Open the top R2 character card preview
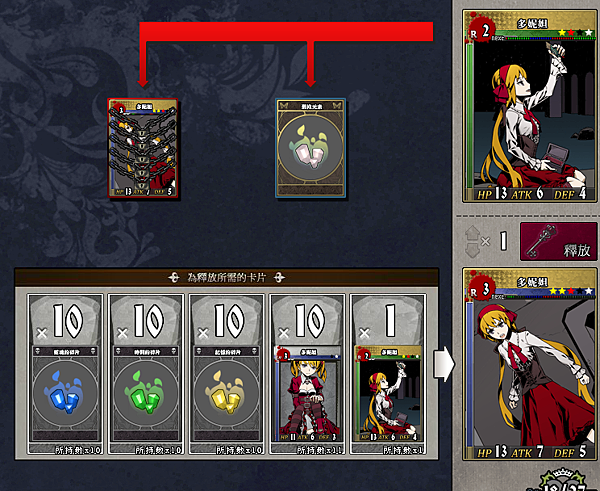 pos(531,106)
